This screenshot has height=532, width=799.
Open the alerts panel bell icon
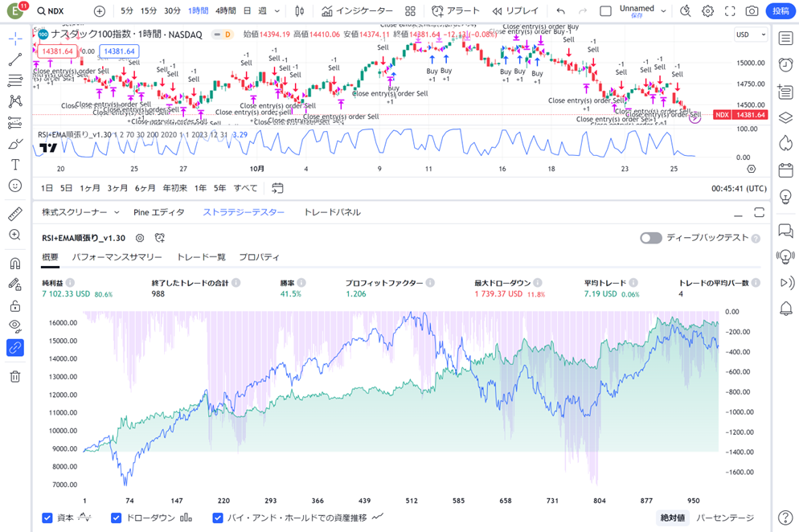[x=785, y=309]
